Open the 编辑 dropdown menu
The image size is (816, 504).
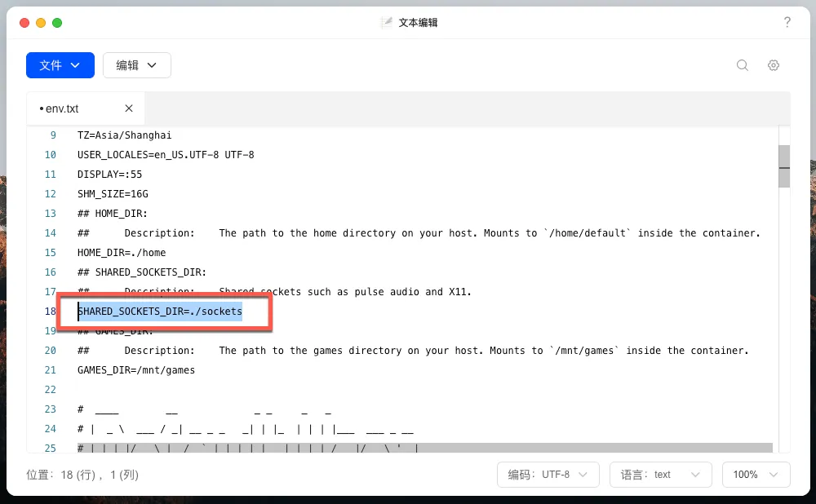(136, 65)
